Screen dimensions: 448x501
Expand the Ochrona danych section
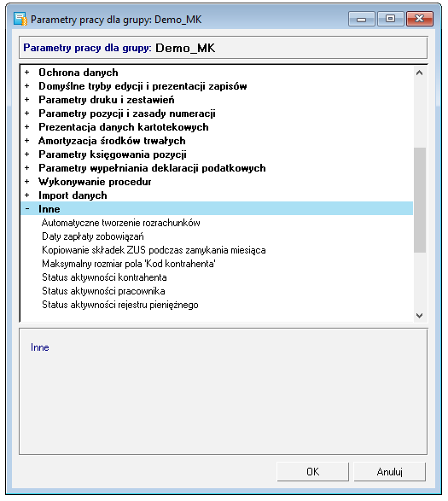point(27,73)
